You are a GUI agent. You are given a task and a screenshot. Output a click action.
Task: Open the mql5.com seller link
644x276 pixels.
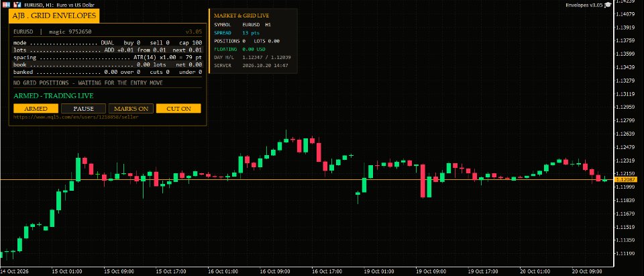click(76, 118)
